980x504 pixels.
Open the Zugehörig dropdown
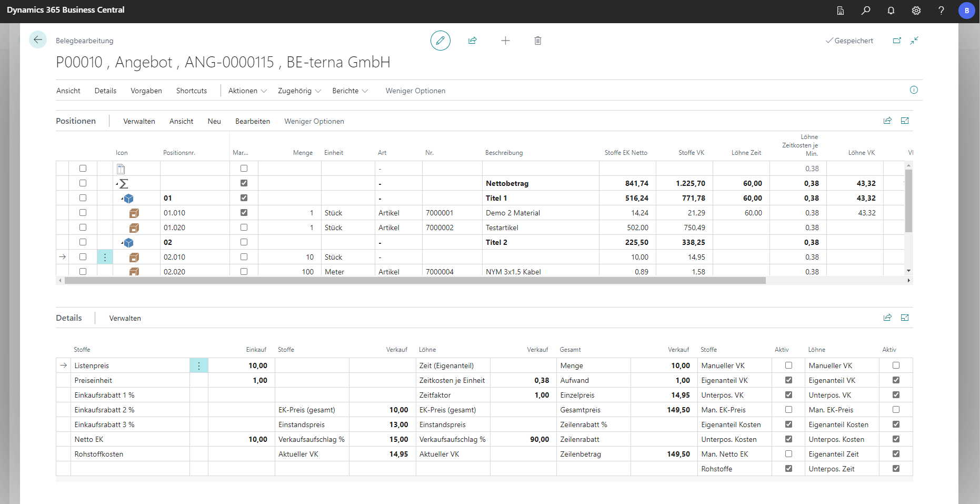[299, 91]
